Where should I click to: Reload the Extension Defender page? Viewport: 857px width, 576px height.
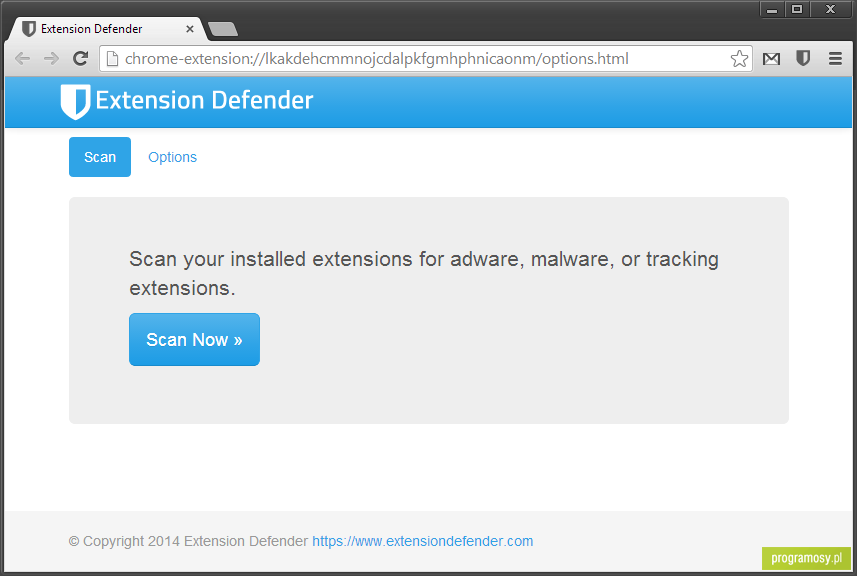(x=81, y=58)
